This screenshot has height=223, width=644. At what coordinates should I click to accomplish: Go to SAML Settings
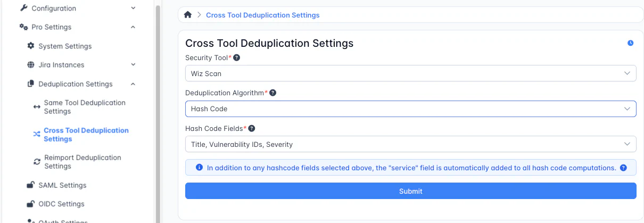[x=62, y=185]
